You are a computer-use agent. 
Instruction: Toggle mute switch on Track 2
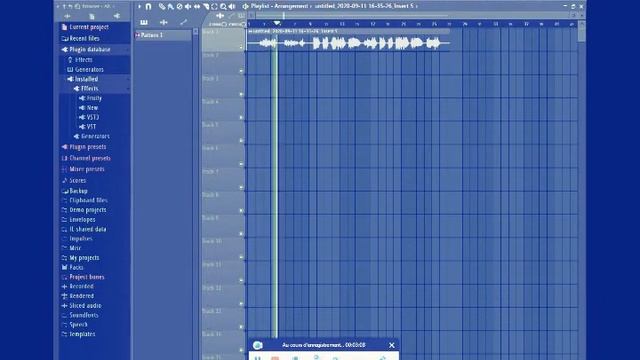pos(241,71)
